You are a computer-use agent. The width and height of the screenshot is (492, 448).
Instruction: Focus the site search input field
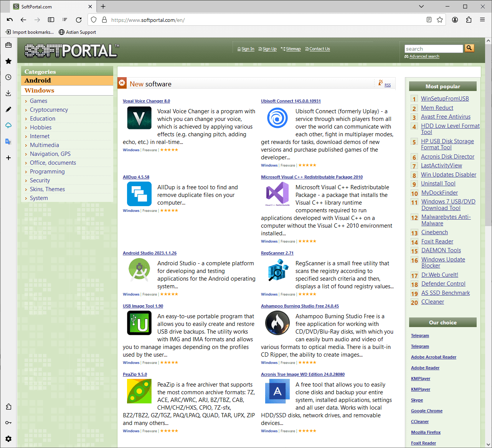[434, 49]
